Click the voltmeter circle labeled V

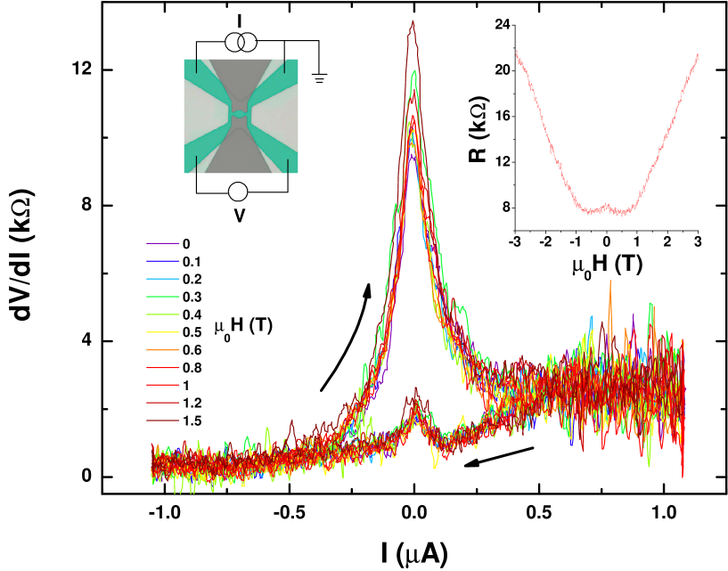tap(238, 192)
